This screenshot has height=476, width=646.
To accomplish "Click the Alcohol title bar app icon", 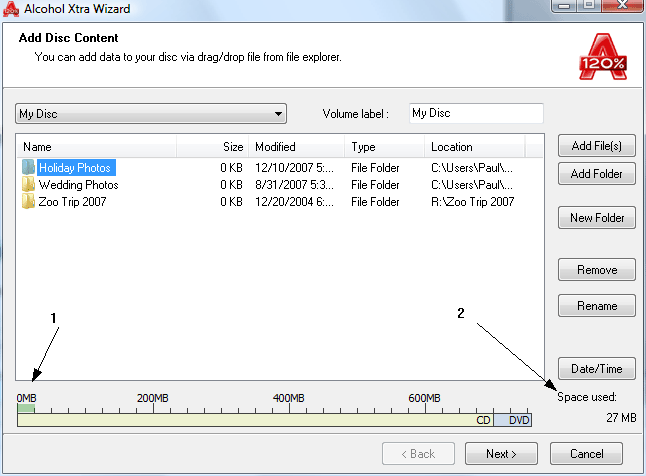I will (11, 9).
